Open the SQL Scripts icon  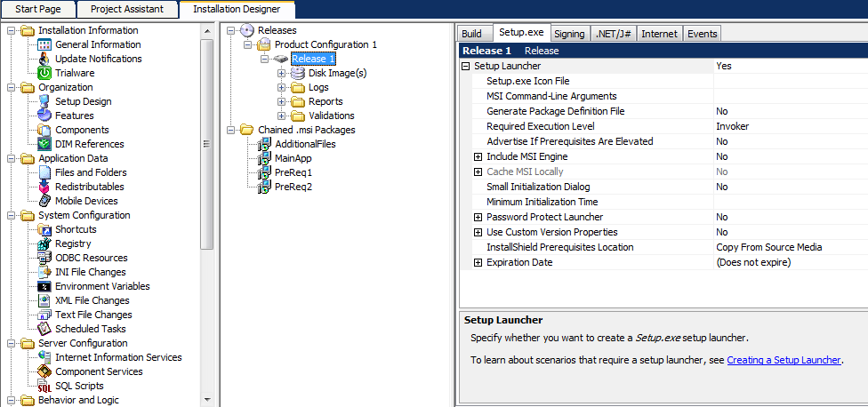click(x=44, y=386)
